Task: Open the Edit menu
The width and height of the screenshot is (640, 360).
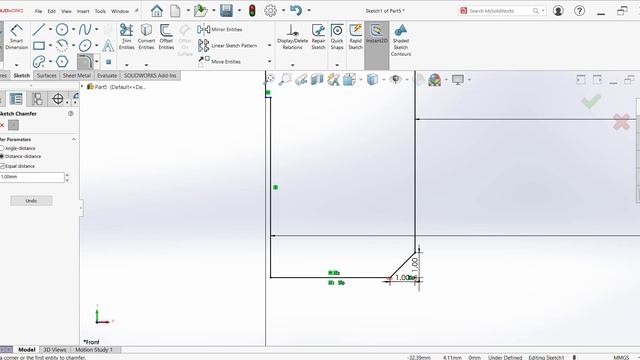Action: tap(51, 11)
